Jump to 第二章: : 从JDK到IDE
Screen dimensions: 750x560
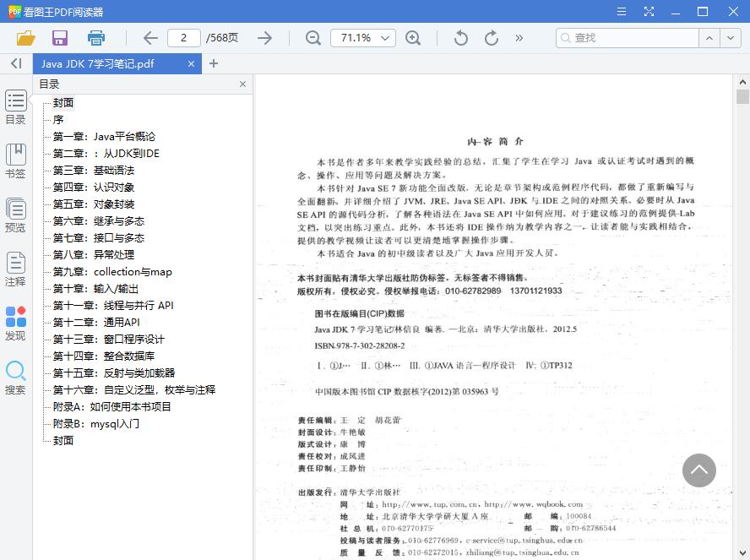pos(106,154)
